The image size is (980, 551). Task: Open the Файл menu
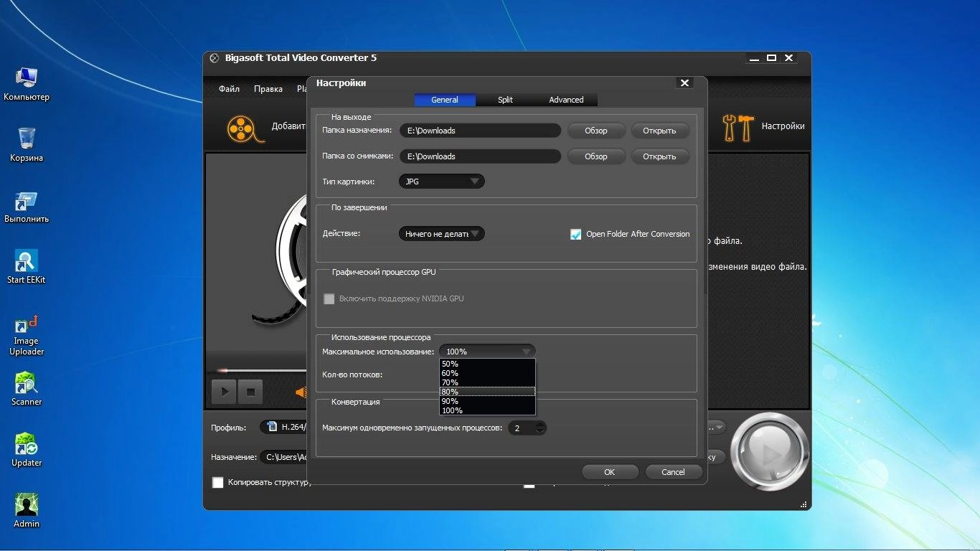point(229,89)
